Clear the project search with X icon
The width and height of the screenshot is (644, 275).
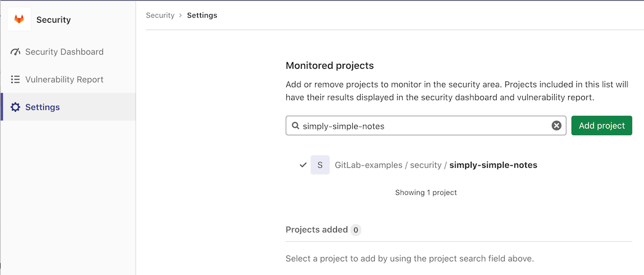click(x=557, y=126)
